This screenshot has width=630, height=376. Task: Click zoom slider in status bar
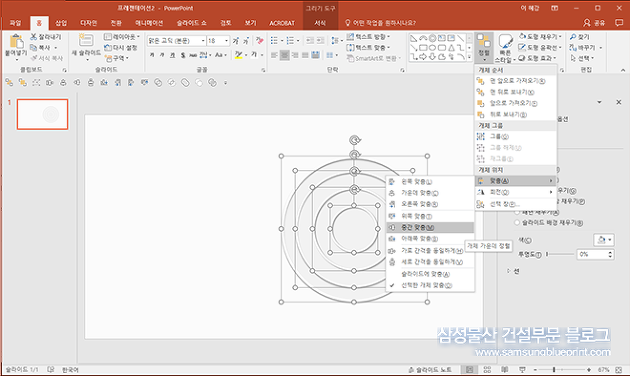(562, 369)
